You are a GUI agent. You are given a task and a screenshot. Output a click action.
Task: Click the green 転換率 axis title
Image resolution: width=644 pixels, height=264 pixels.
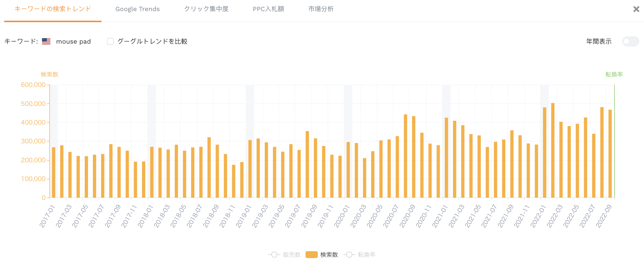pos(614,74)
